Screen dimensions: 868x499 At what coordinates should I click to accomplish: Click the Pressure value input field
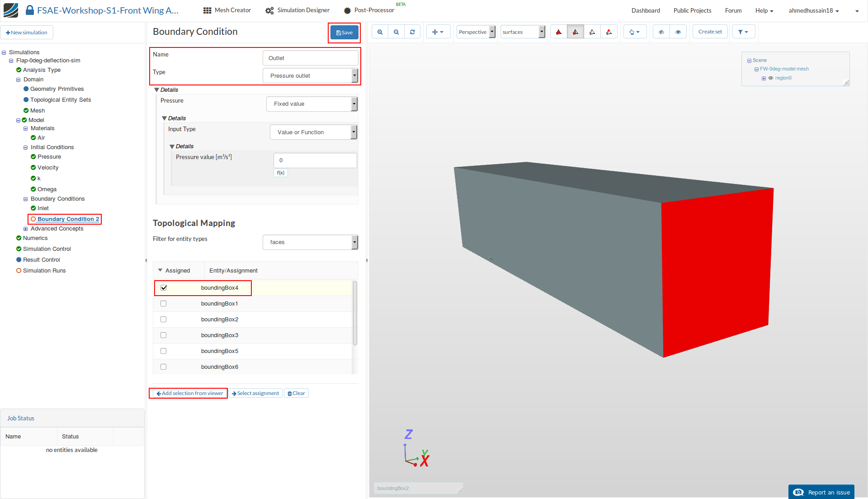[x=315, y=160]
